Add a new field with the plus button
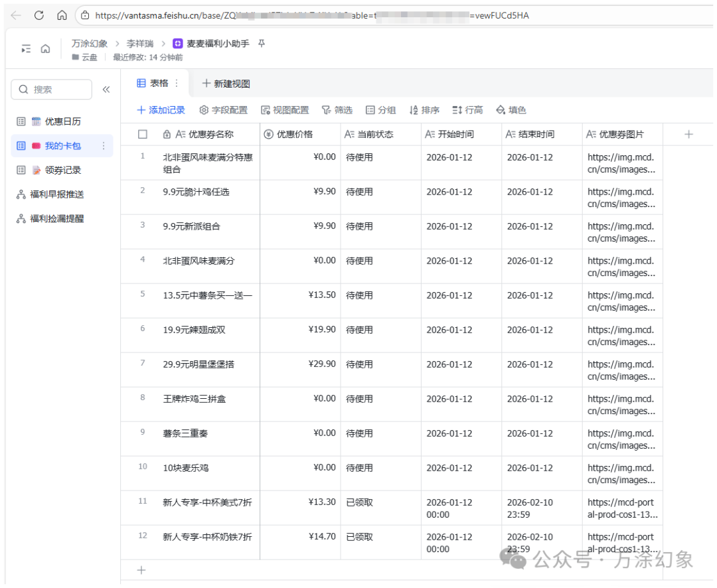 point(688,133)
